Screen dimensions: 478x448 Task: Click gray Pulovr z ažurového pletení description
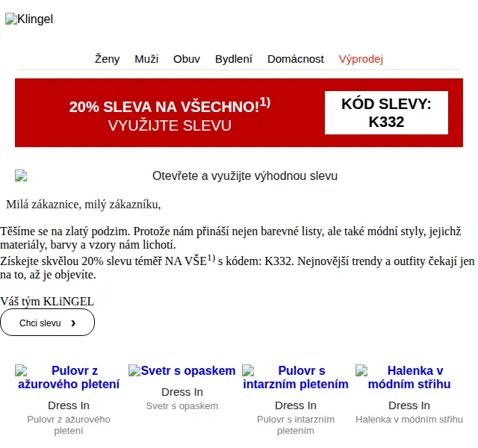pos(69,425)
